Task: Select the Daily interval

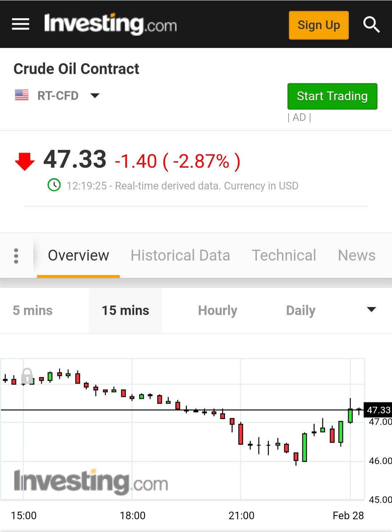Action: pos(301,311)
